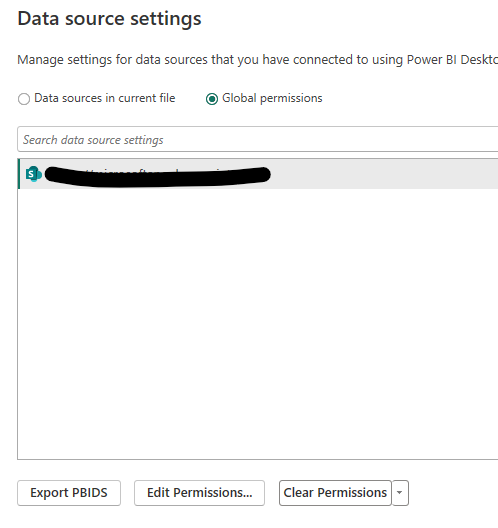This screenshot has width=498, height=528.
Task: Click the Clear Permissions button
Action: pos(335,493)
